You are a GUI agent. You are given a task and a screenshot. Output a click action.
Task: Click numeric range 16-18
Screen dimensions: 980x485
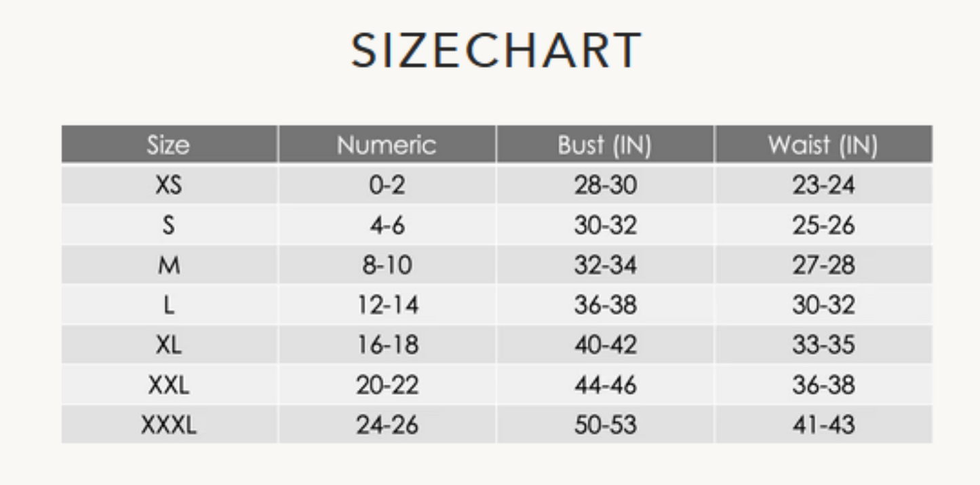tap(387, 345)
